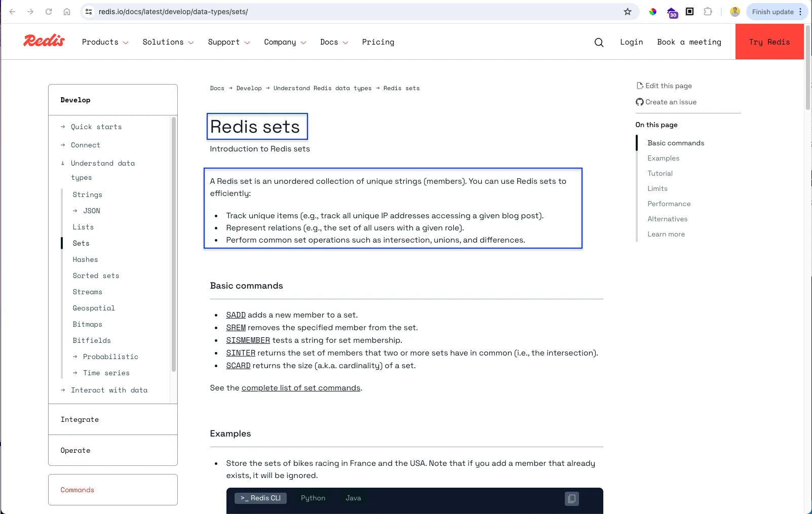The height and width of the screenshot is (514, 812).
Task: Open Bitfields in the sidebar
Action: [92, 340]
